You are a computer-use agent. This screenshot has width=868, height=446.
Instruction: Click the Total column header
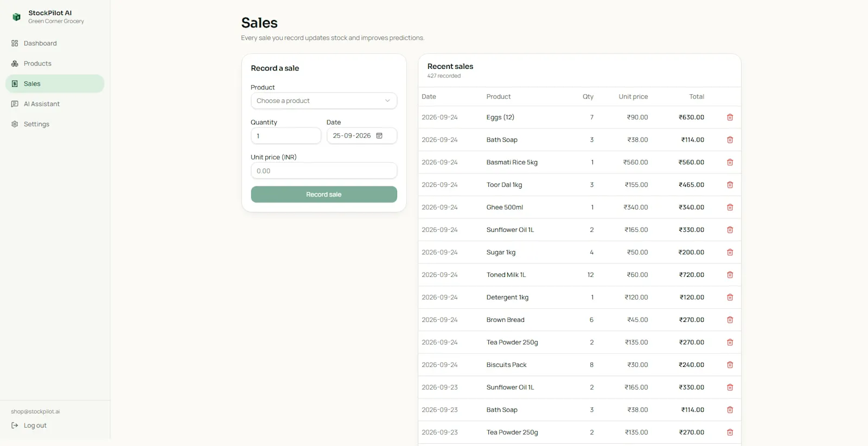[697, 96]
